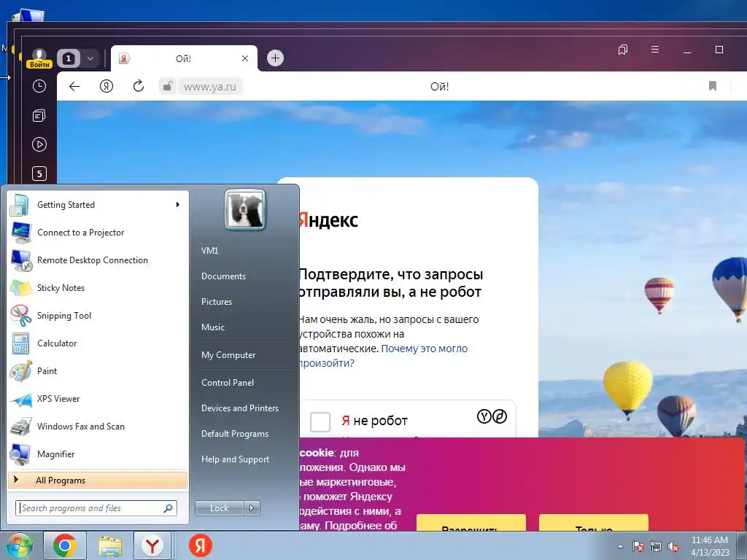The width and height of the screenshot is (747, 560).
Task: Click the www.ya.ru address field
Action: click(x=210, y=87)
